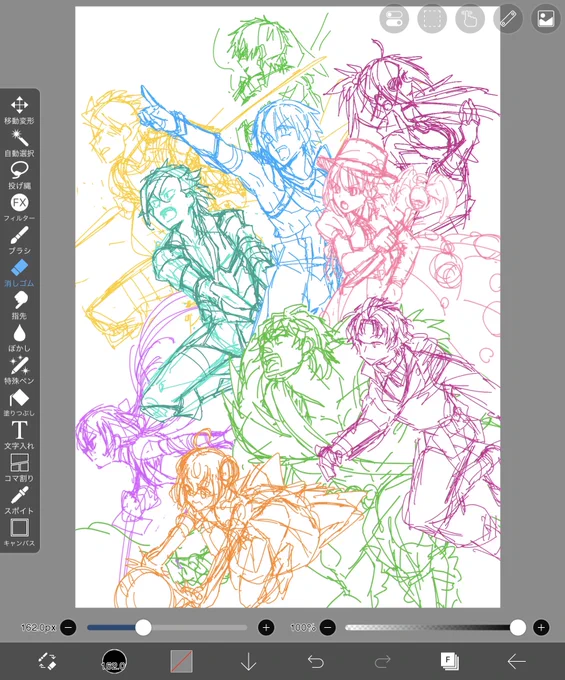565x680 pixels.
Task: Select the 指先 smudge tool
Action: pos(20,305)
